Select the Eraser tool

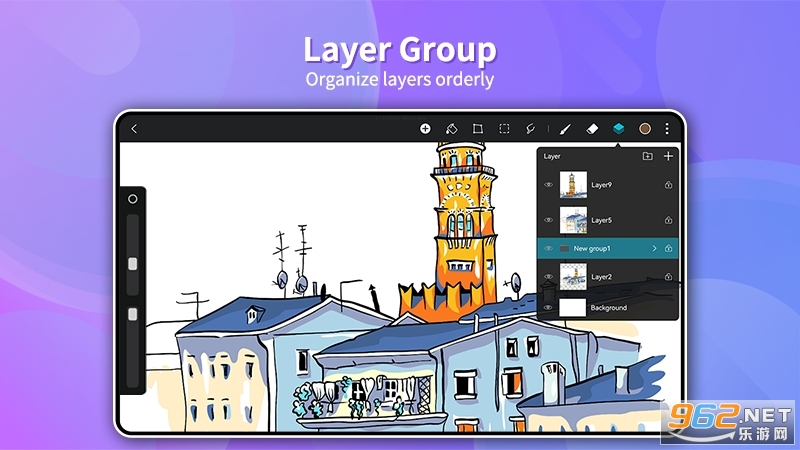click(x=592, y=129)
